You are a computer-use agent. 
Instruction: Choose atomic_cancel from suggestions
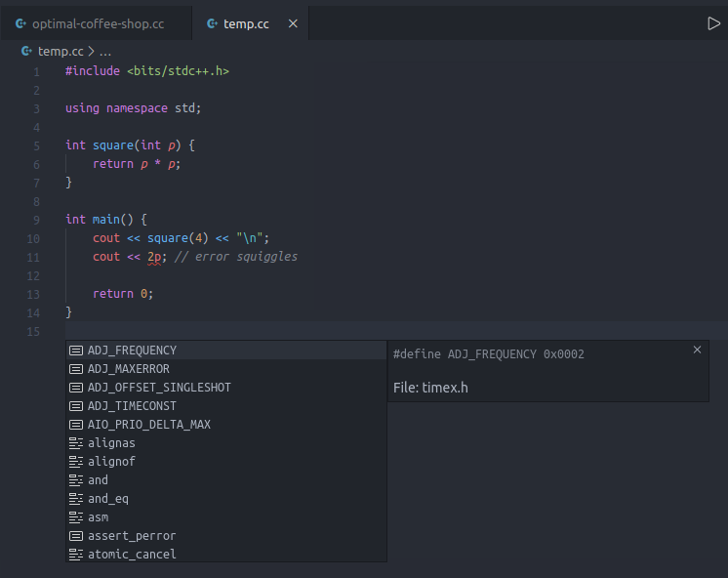tap(226, 554)
